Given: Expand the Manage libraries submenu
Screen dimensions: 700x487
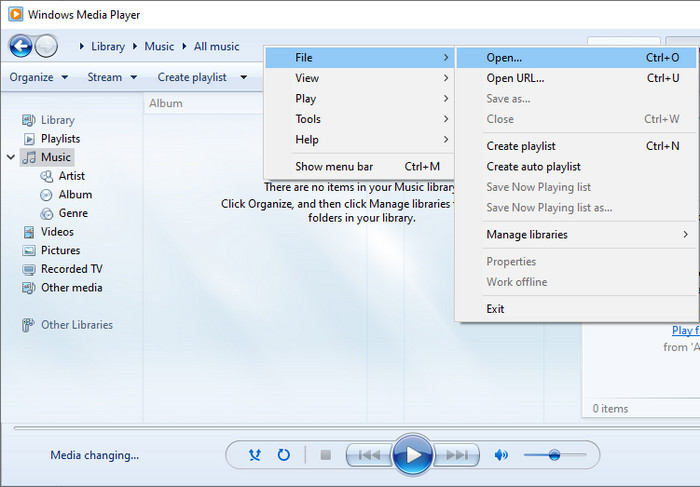Looking at the screenshot, I should pyautogui.click(x=576, y=234).
